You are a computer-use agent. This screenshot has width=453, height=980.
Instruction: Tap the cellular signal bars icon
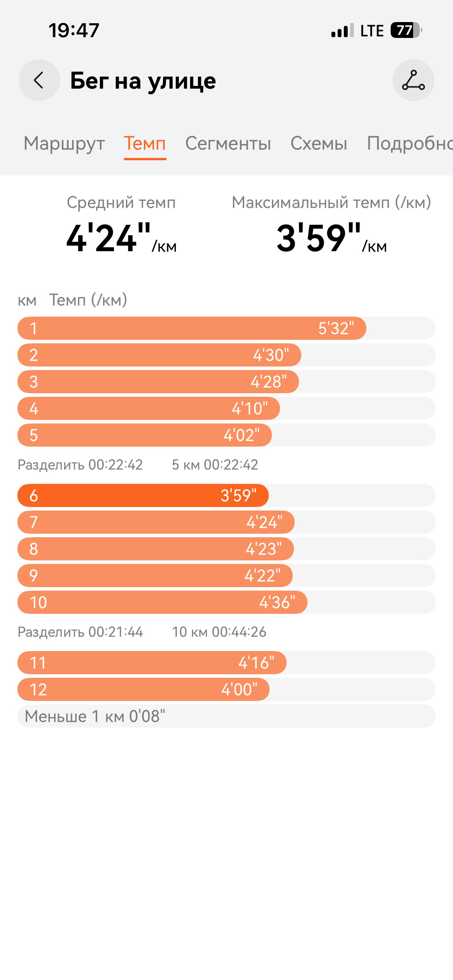[x=342, y=30]
